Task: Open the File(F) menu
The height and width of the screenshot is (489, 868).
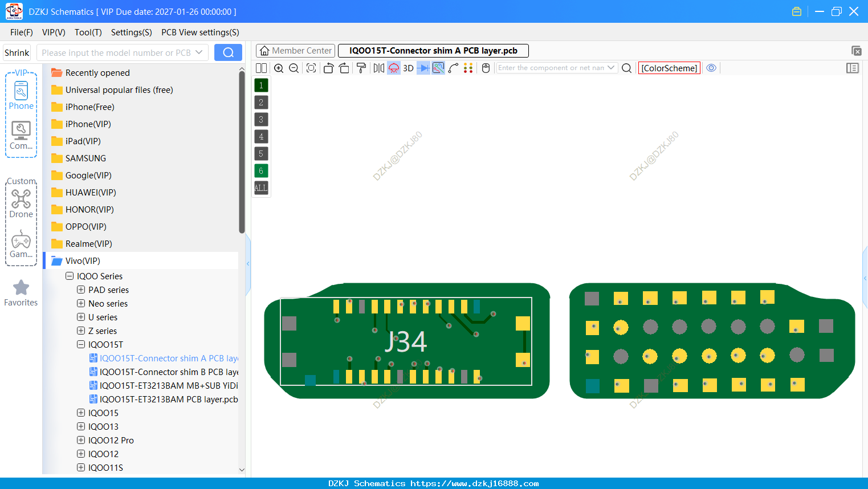Action: [x=22, y=32]
